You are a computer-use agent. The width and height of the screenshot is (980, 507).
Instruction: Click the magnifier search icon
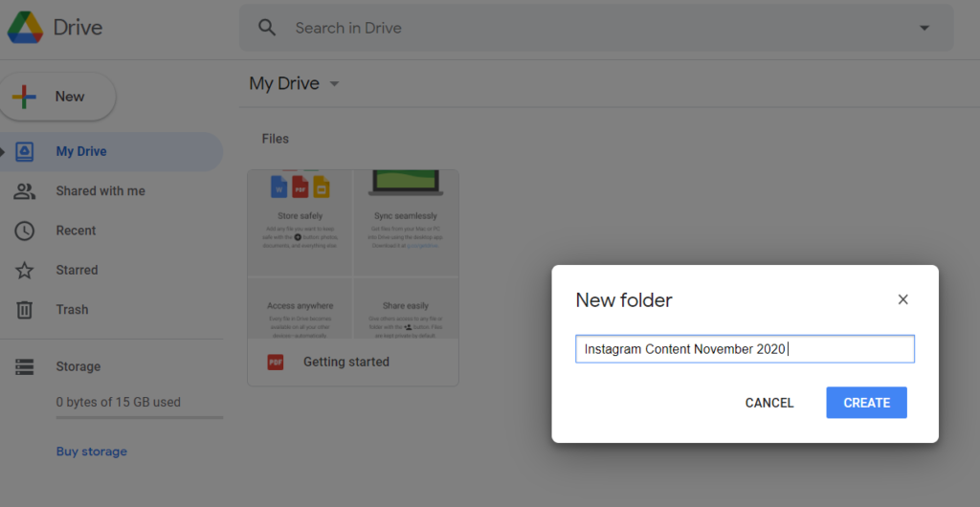pyautogui.click(x=267, y=28)
